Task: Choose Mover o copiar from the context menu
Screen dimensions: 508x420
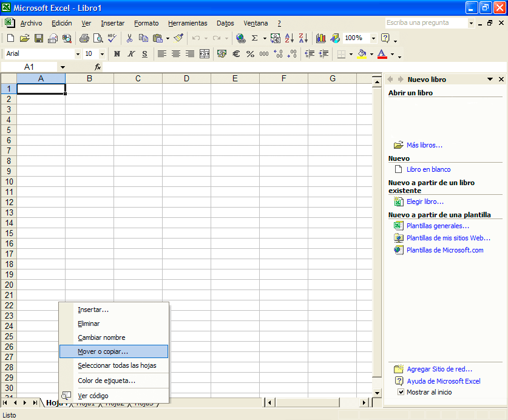Action: (113, 351)
